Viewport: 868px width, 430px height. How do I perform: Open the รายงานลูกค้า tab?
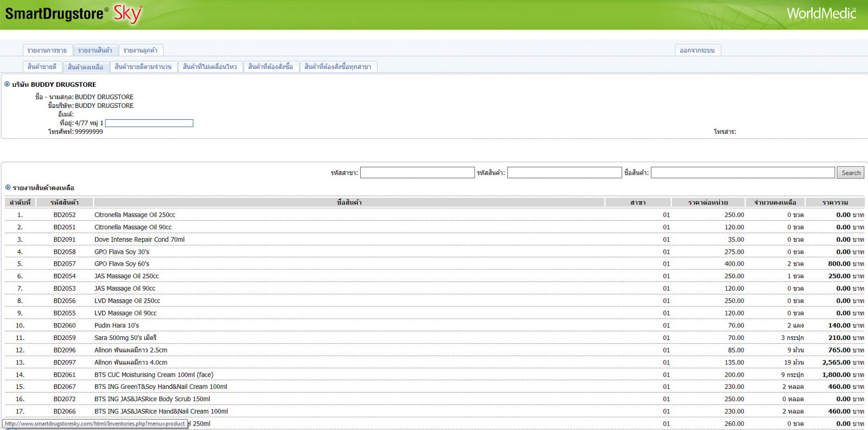(x=141, y=50)
